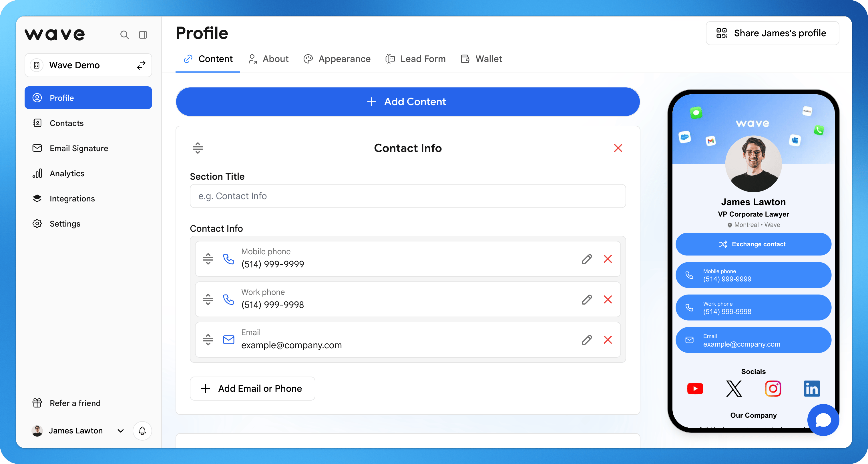Click the search magnifier icon in sidebar
This screenshot has width=868, height=464.
click(x=124, y=35)
